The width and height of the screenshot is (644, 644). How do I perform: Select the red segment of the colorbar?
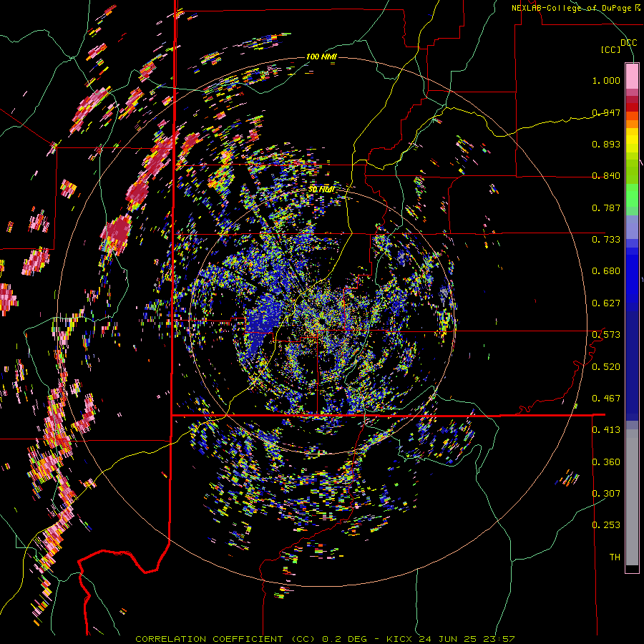[632, 107]
